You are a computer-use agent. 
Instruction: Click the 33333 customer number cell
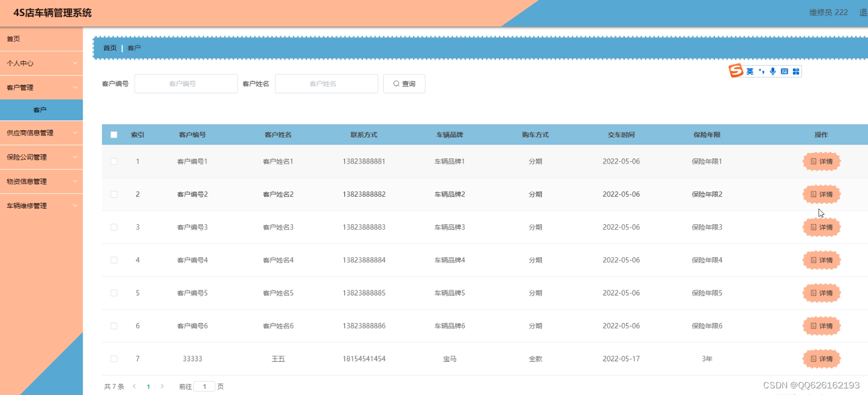[x=192, y=359]
